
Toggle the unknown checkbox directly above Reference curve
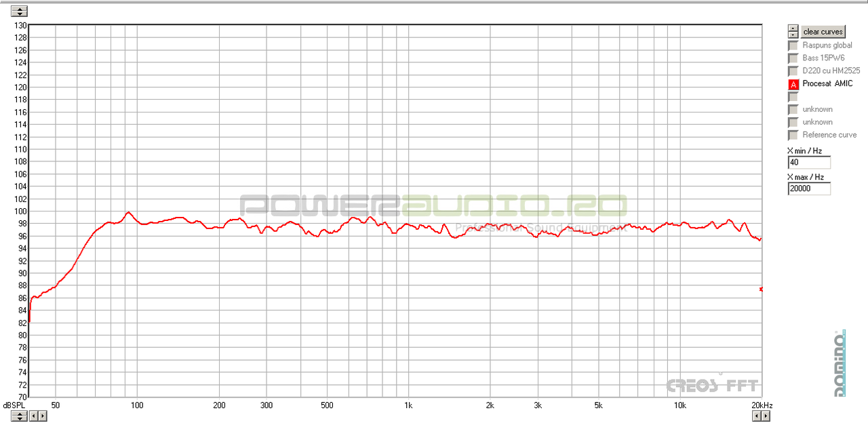[x=793, y=122]
